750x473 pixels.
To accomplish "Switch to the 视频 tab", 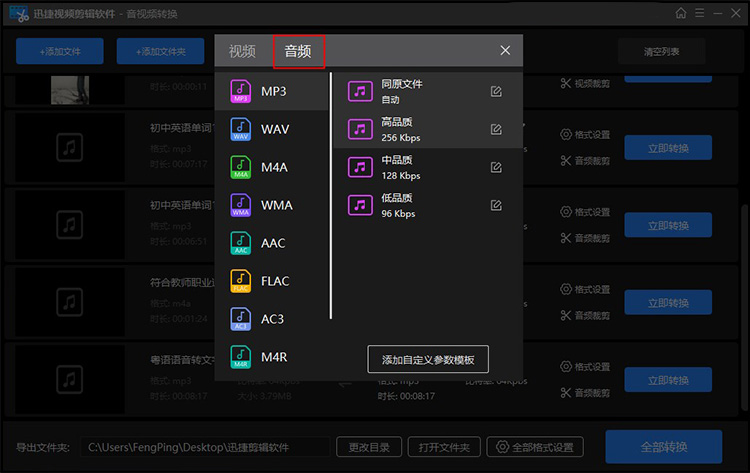I will (x=242, y=51).
